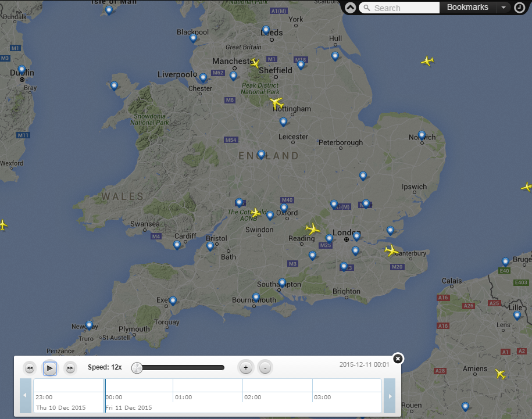Select the airplane icon near Nottingham
Image resolution: width=532 pixels, height=419 pixels.
[276, 103]
